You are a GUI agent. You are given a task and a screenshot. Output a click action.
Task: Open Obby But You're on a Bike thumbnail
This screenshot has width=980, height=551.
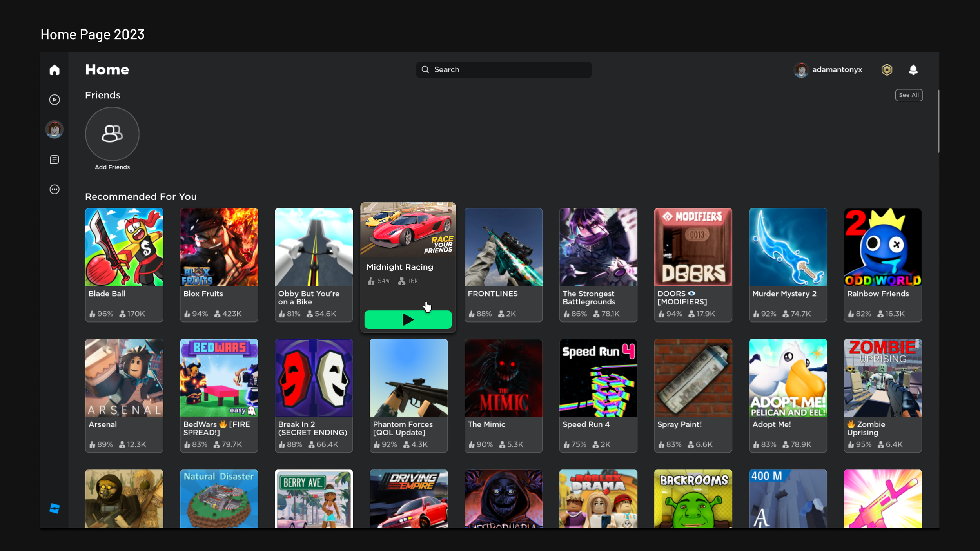click(x=314, y=247)
